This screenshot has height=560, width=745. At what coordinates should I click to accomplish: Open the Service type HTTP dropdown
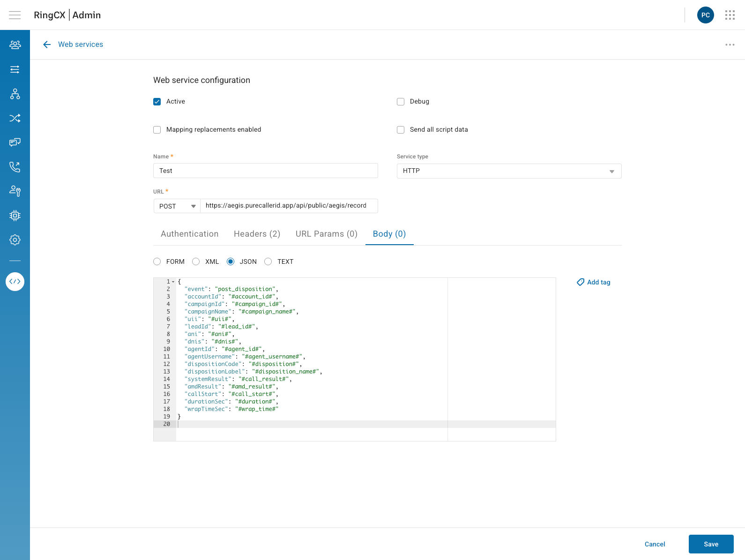[x=509, y=171]
